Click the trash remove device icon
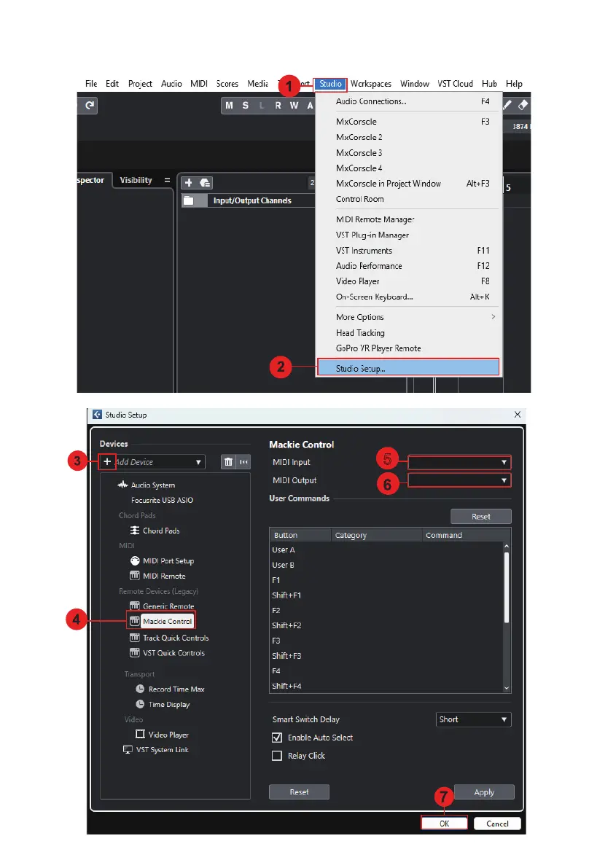The height and width of the screenshot is (868, 589). 228,461
